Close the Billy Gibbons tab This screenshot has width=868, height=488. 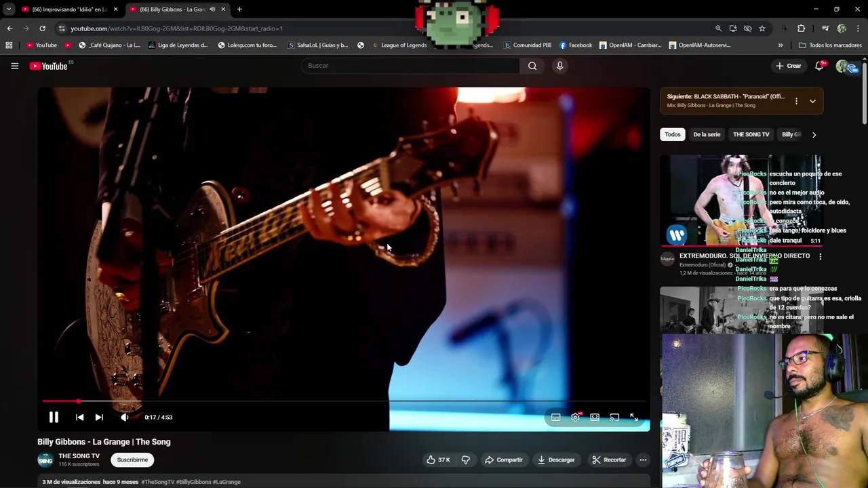[x=223, y=9]
